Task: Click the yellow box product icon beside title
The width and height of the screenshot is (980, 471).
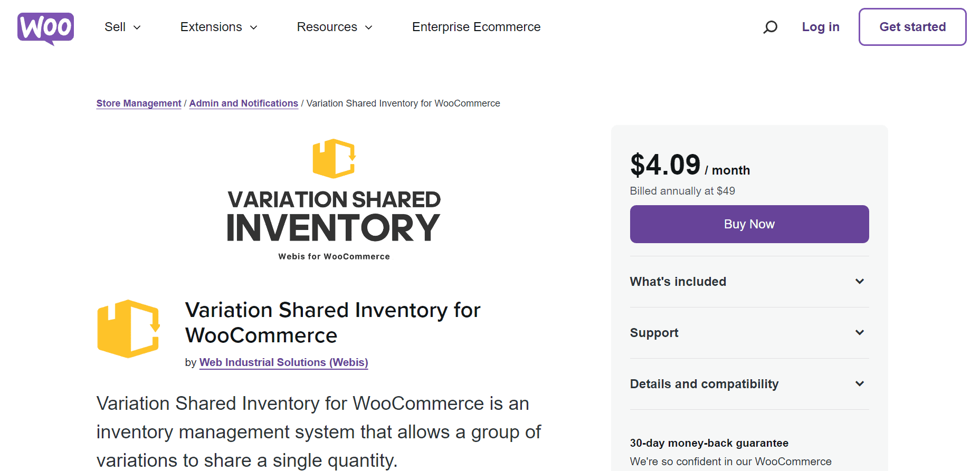Action: [x=129, y=329]
